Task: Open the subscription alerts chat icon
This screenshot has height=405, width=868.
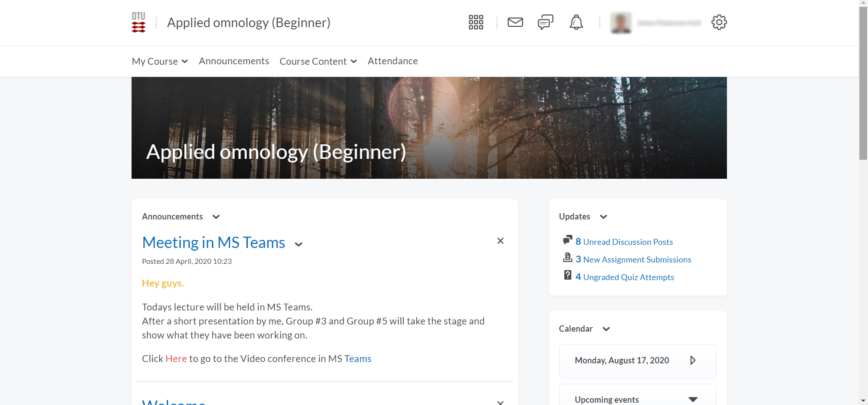Action: click(545, 22)
